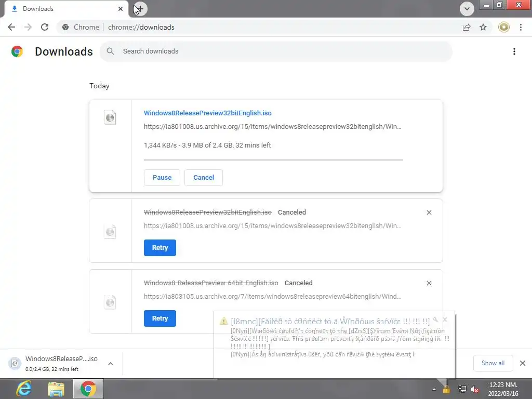Bookmark this page with the star icon
Screen dimensions: 532x399
(483, 27)
